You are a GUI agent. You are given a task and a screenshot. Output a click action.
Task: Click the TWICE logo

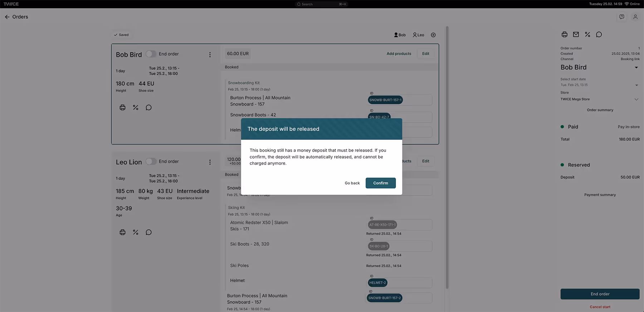pyautogui.click(x=11, y=4)
